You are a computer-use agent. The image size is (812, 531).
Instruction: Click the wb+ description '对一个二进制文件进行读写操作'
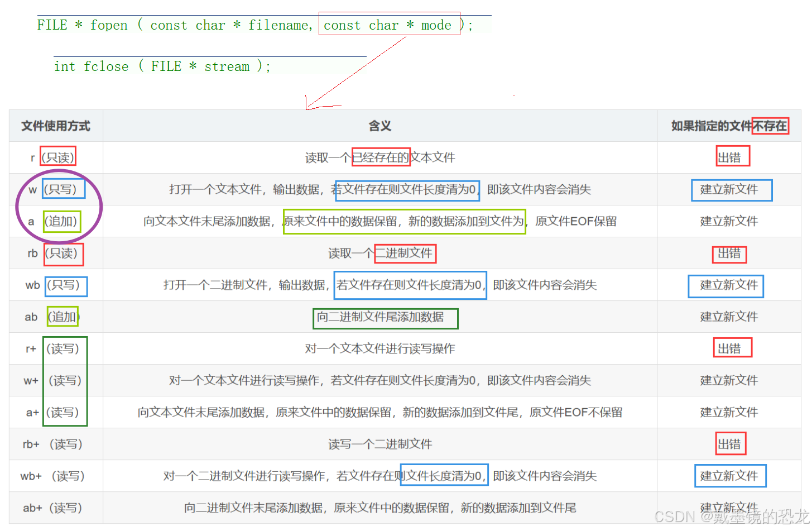pos(380,476)
